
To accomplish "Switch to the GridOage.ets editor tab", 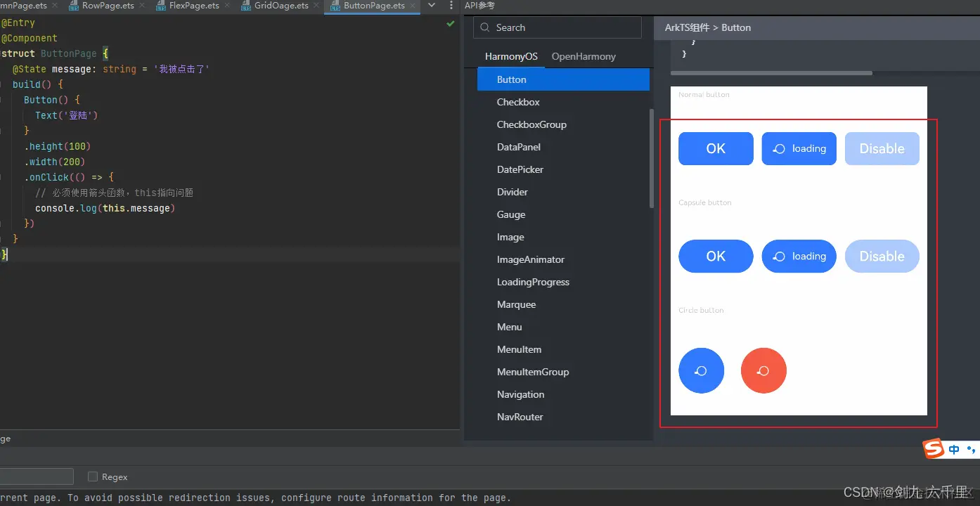I will click(281, 6).
